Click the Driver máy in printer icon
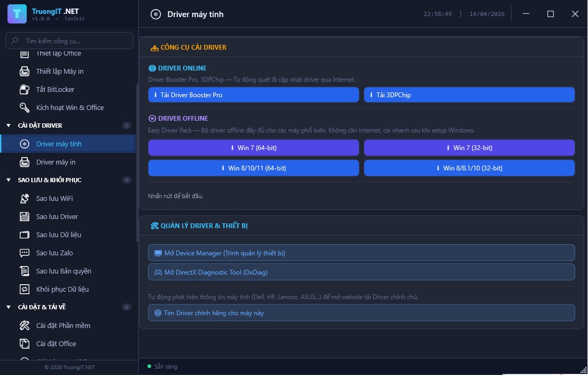588x375 pixels. pyautogui.click(x=25, y=162)
